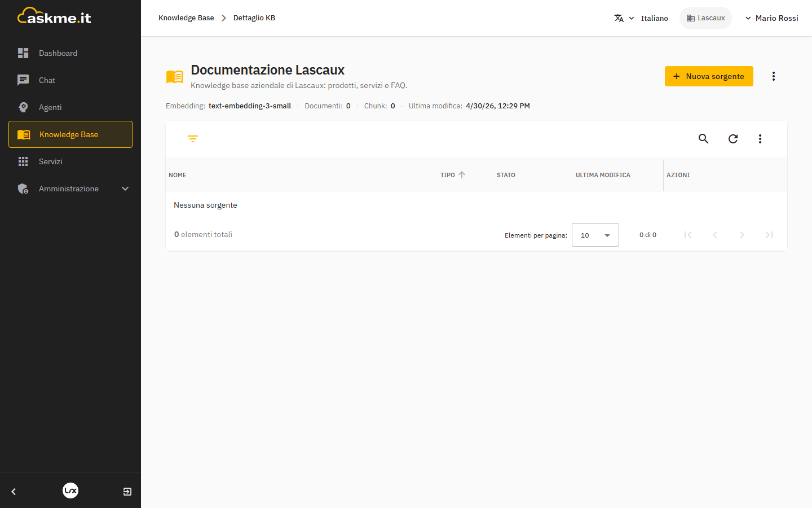Sort by ULTIMA MODIFICA column
Screen dimensions: 812x508
603,176
